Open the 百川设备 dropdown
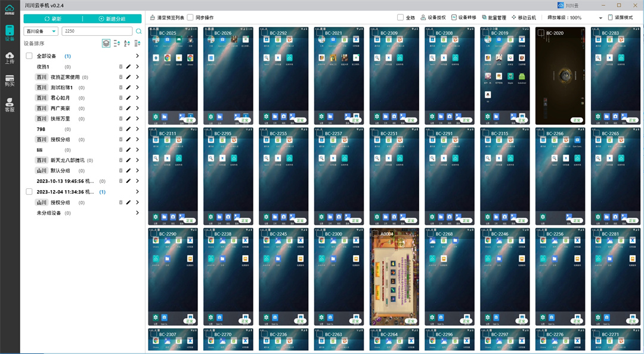Screen dimensions: 644x354 [x=41, y=32]
